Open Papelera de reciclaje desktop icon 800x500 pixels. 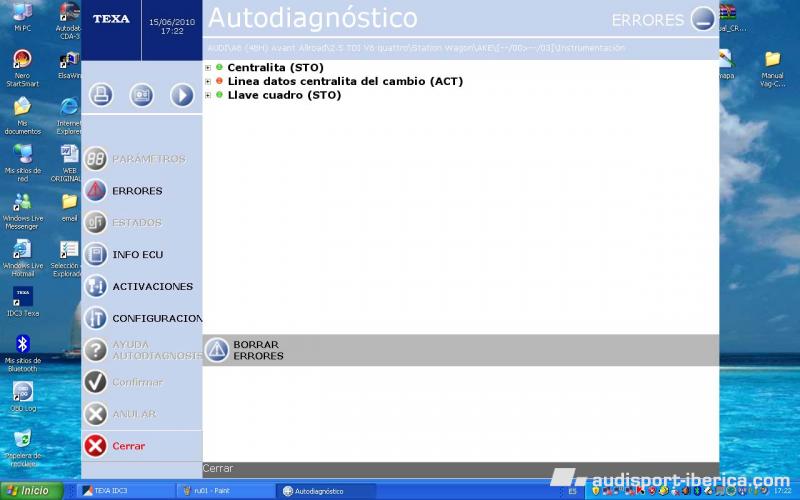coord(22,448)
